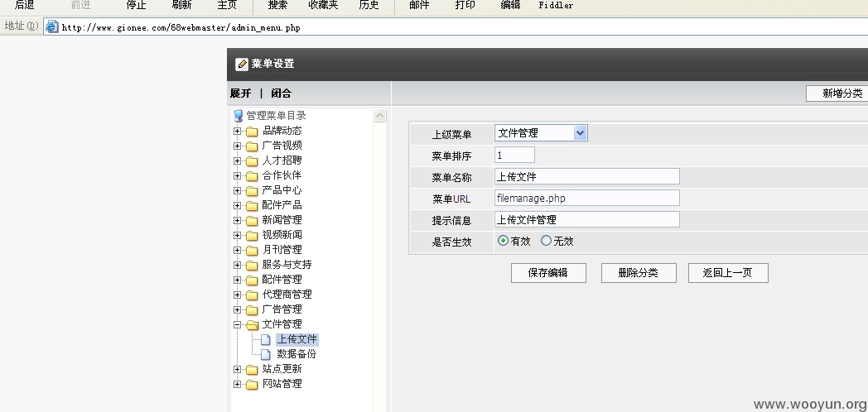Viewport: 868px width, 412px height.
Task: Expand the 产品中心 tree node
Action: 238,191
